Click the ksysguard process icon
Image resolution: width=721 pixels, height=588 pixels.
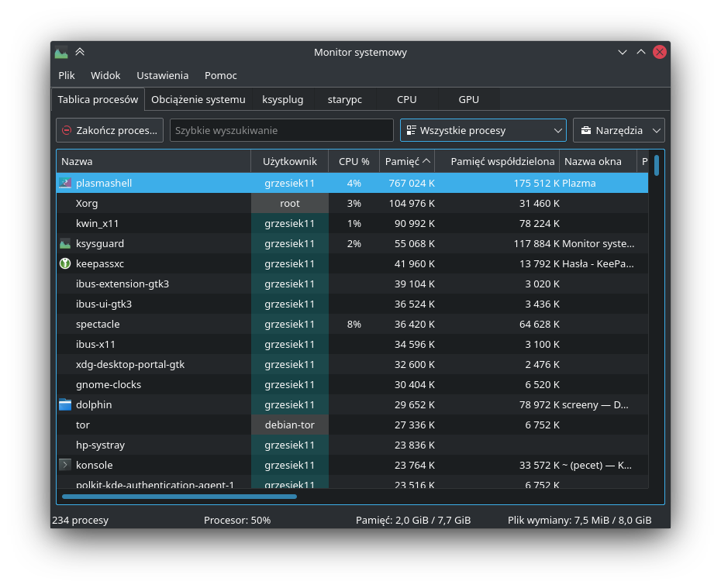(64, 244)
